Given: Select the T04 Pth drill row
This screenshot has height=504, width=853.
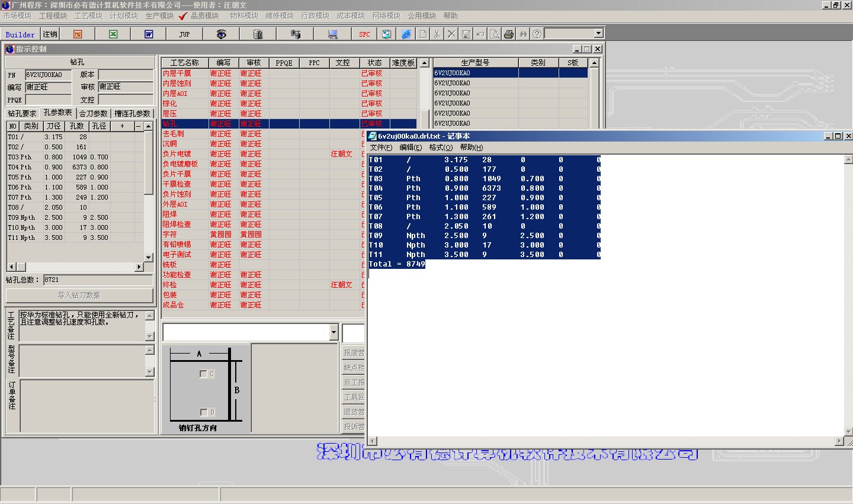Looking at the screenshot, I should 75,167.
